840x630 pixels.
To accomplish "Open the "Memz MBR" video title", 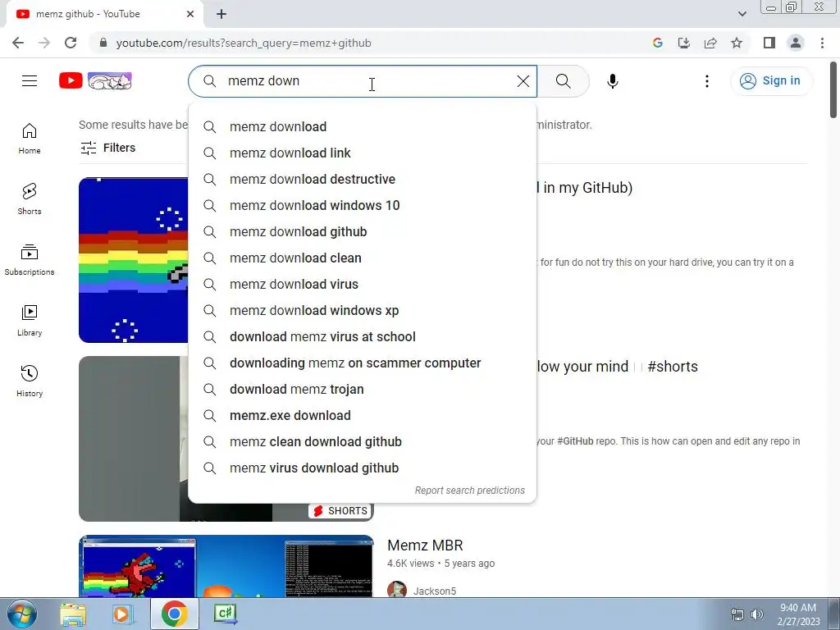I will [x=425, y=546].
